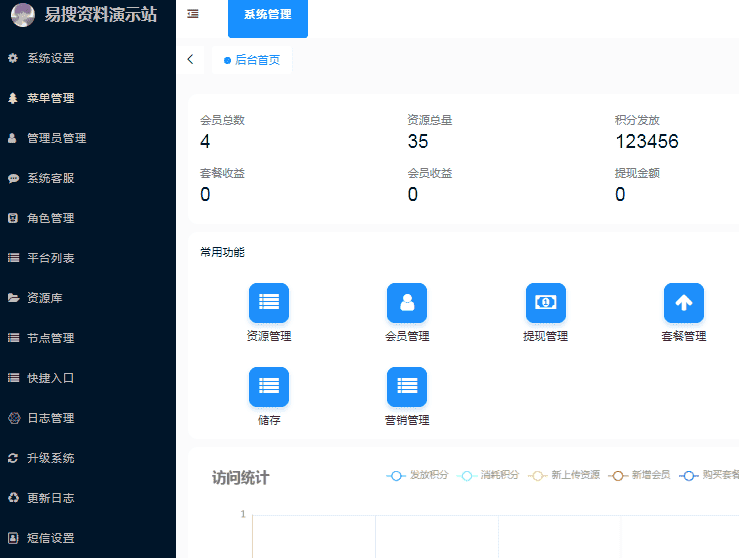
Task: Click the 常用功能 section heading
Action: pos(222,252)
